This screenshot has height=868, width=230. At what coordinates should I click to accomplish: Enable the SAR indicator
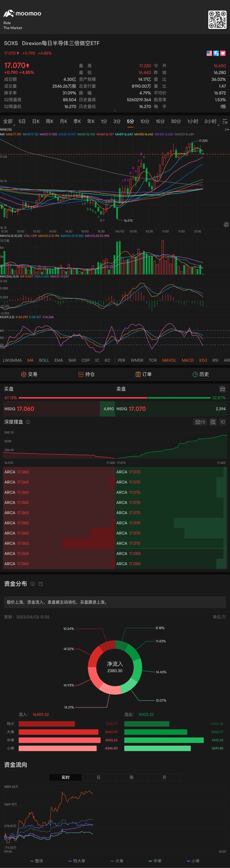point(72,360)
